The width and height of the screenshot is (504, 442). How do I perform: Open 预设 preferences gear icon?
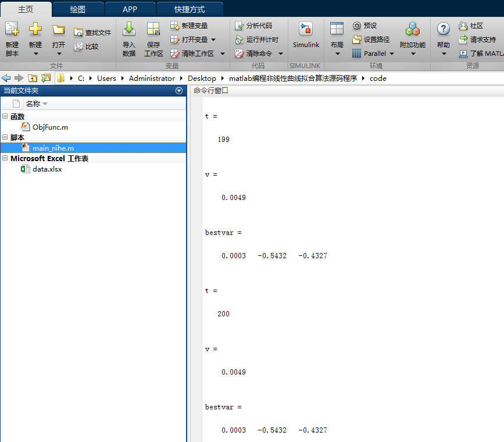[357, 26]
